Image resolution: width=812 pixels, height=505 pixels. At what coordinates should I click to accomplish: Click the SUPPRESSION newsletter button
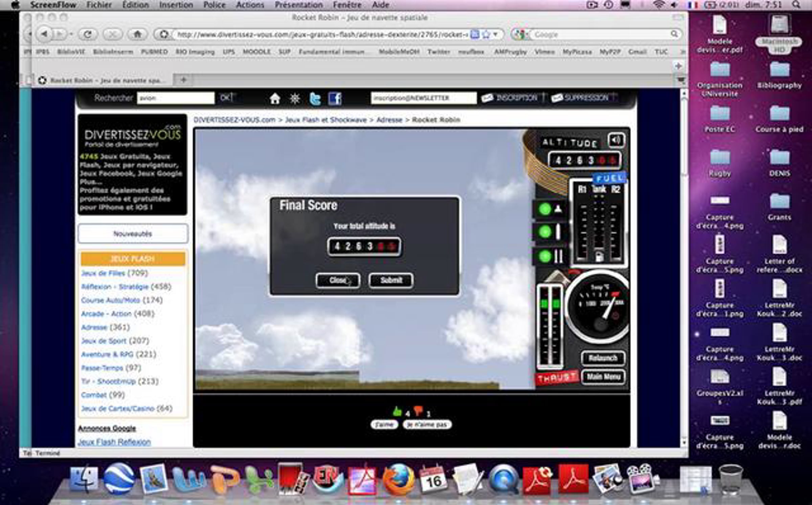pos(584,98)
